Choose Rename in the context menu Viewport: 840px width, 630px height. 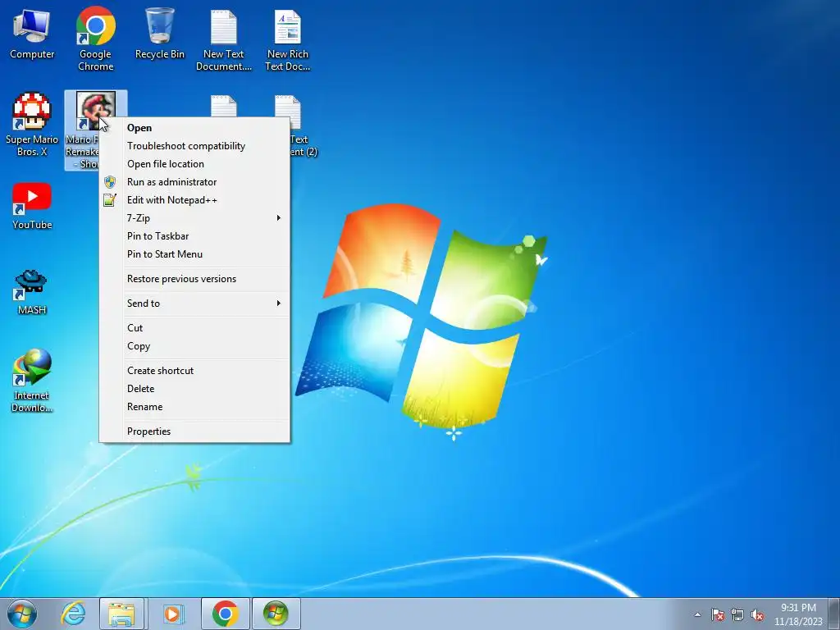pyautogui.click(x=195, y=407)
